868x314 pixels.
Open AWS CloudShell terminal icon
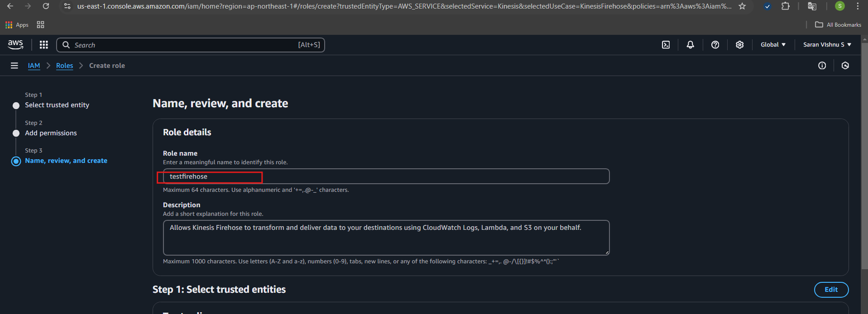click(x=666, y=45)
